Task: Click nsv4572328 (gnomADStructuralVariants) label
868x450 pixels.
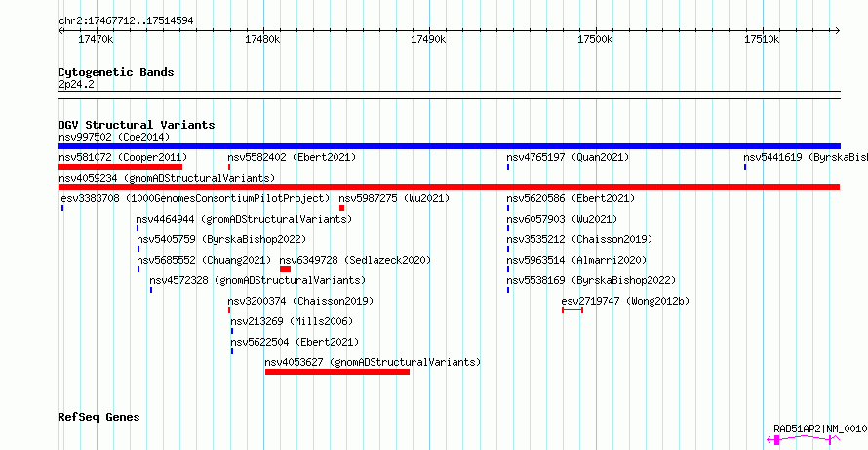Action: point(257,280)
